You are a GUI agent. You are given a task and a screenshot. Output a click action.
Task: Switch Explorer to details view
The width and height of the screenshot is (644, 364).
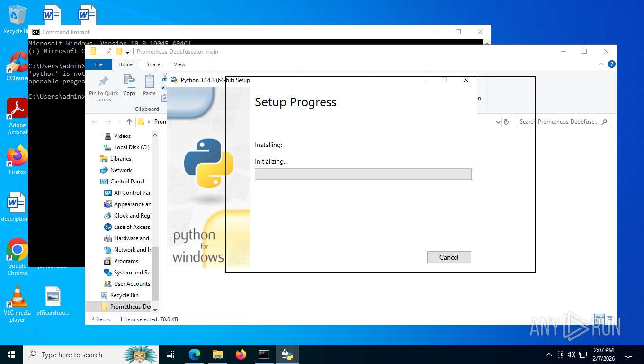click(599, 319)
